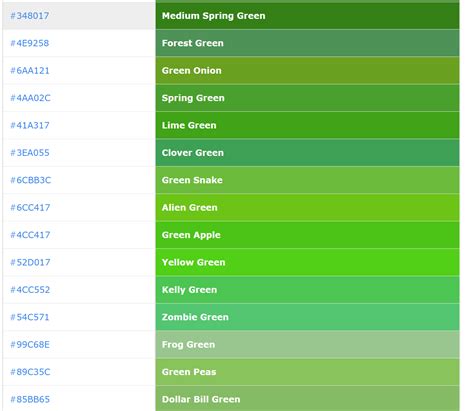
Task: Select the Frog Green swatch
Action: pos(307,344)
